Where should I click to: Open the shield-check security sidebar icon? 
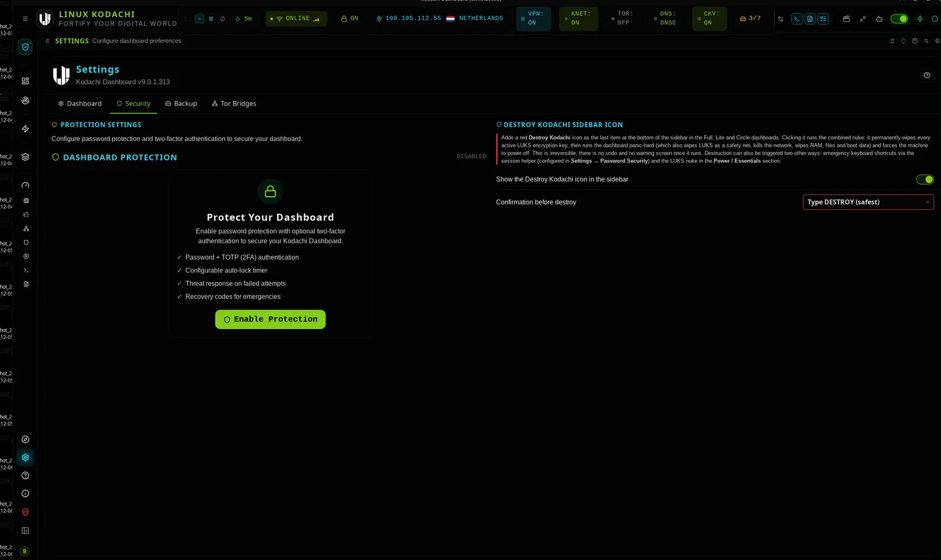pyautogui.click(x=25, y=47)
